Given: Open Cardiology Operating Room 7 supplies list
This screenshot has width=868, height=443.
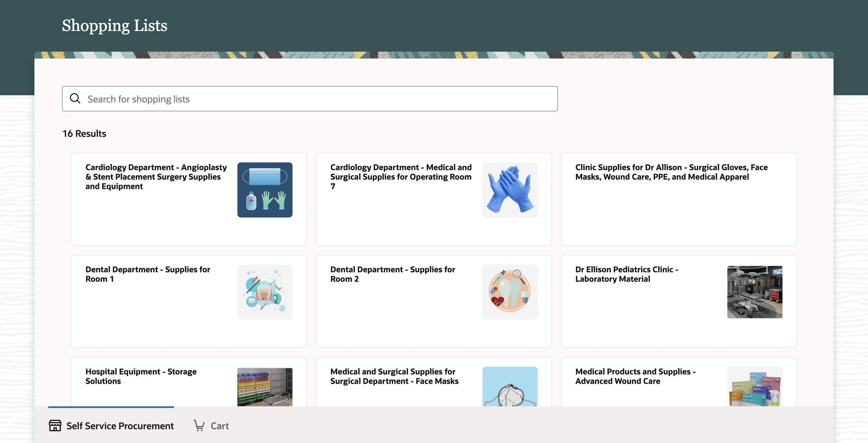Looking at the screenshot, I should coord(401,177).
